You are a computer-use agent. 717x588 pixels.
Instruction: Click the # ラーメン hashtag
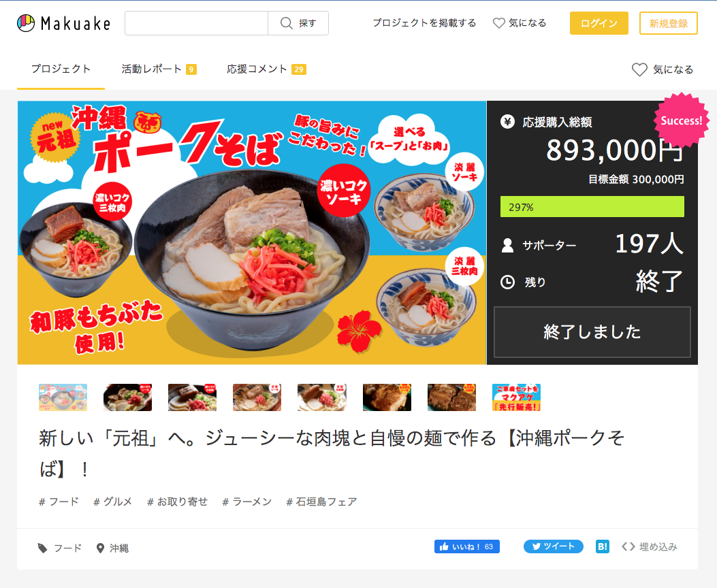coord(247,502)
